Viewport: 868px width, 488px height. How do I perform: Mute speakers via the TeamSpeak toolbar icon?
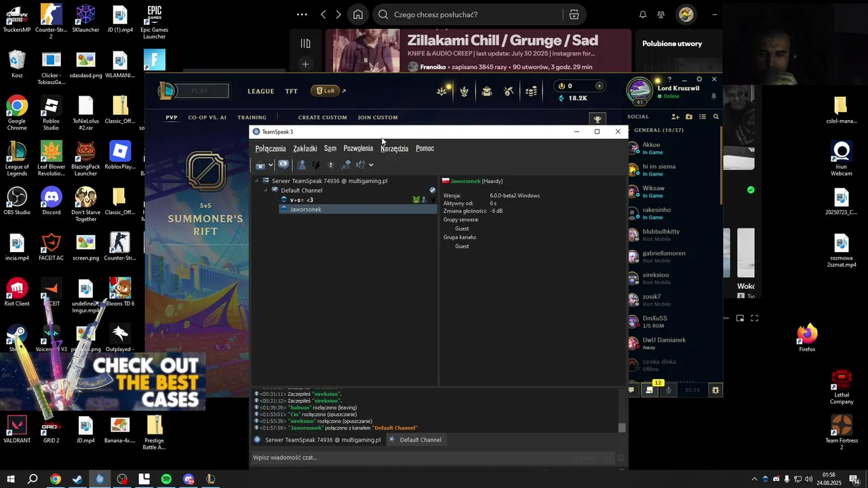361,165
